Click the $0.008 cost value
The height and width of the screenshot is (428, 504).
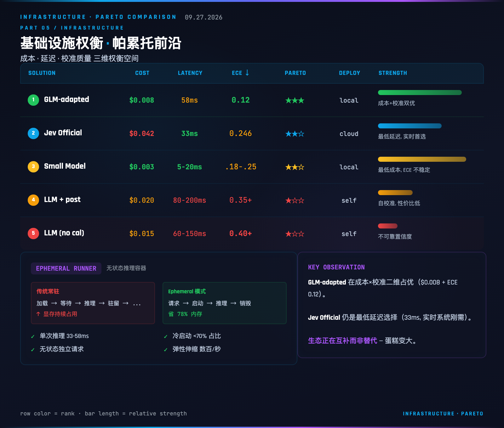click(x=142, y=100)
